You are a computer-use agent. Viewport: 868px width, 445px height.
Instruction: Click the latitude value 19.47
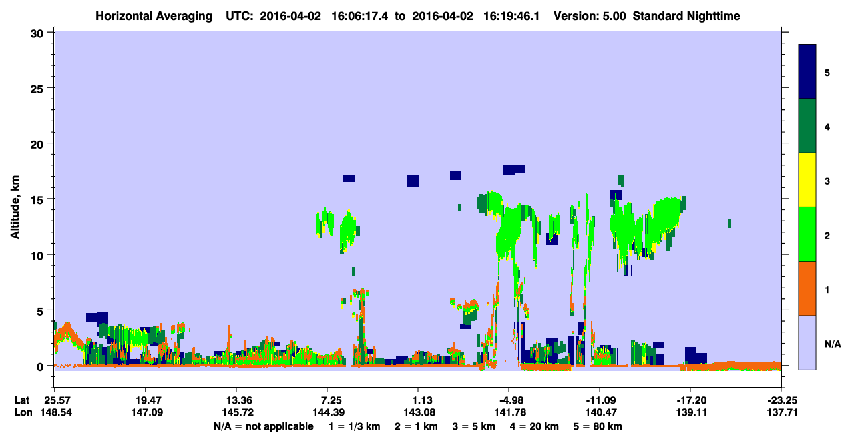point(146,400)
